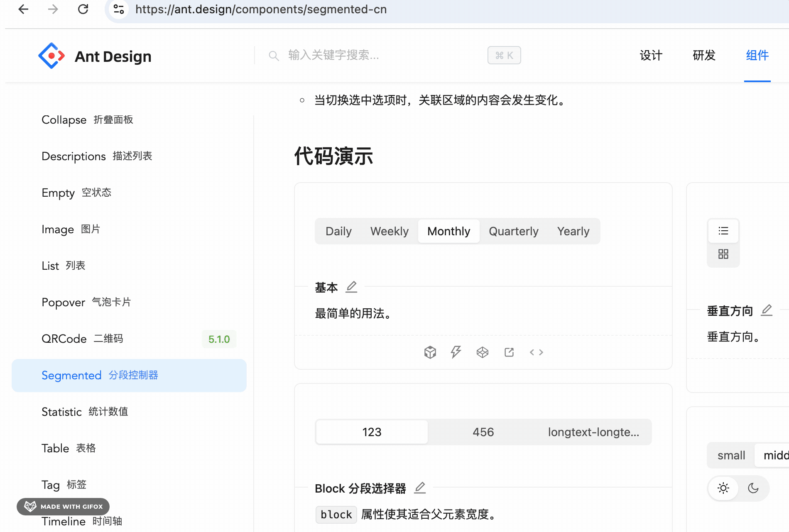
Task: Click the block code label
Action: [336, 515]
